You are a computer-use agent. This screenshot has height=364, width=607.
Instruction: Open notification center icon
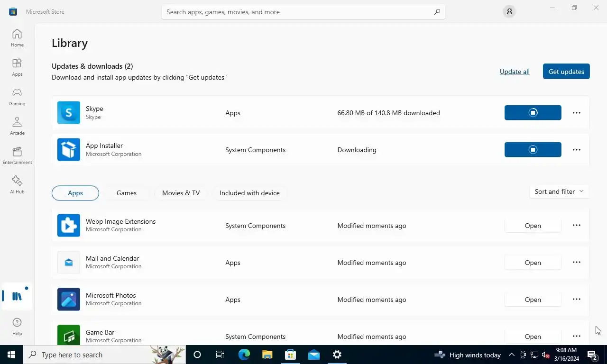(592, 355)
